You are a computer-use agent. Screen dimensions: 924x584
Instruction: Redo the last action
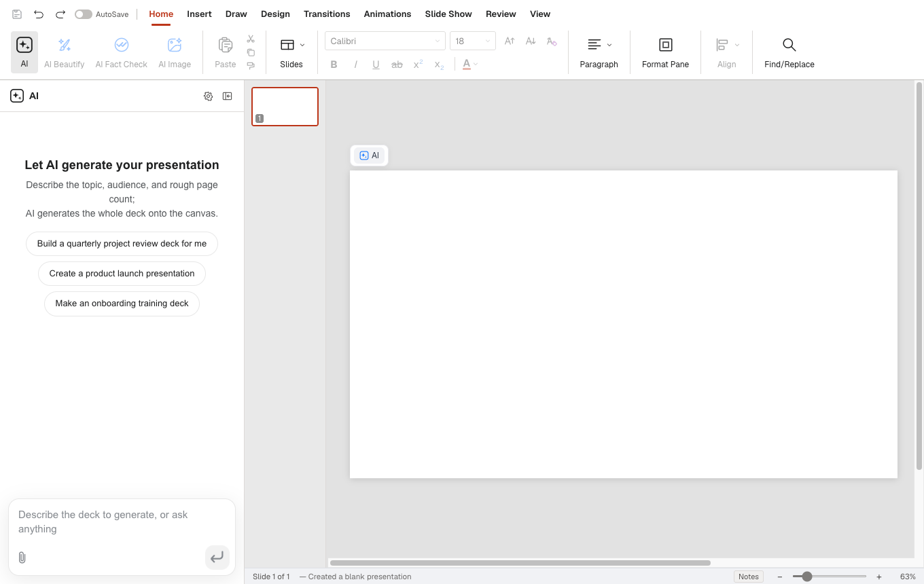[x=60, y=14]
